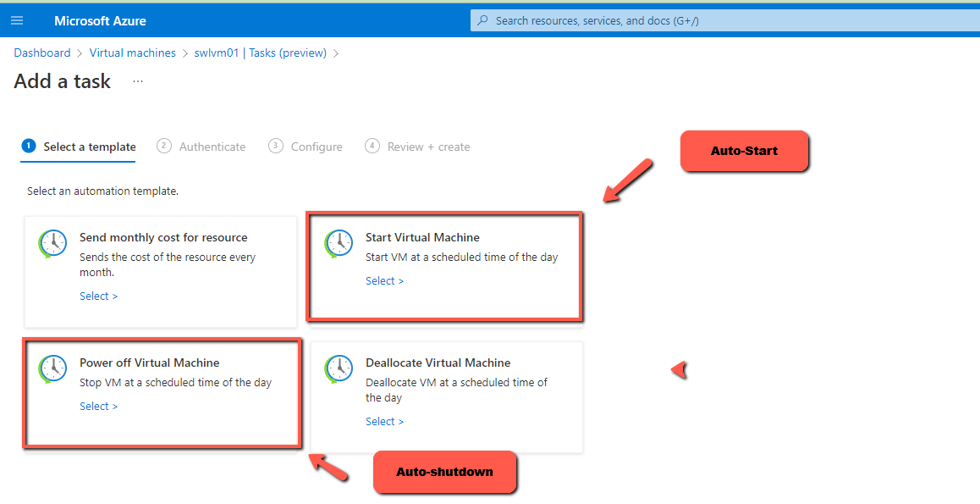Switch to Select a template step
The width and height of the screenshot is (980, 504).
(78, 147)
